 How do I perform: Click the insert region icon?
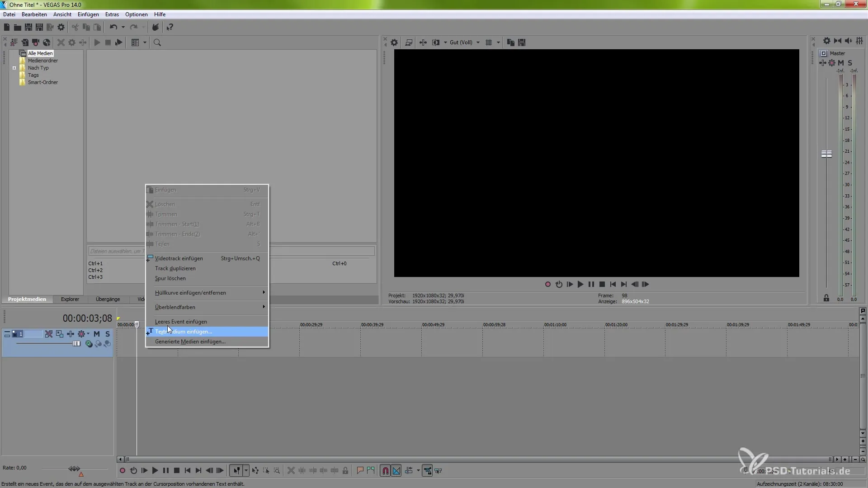click(x=371, y=471)
